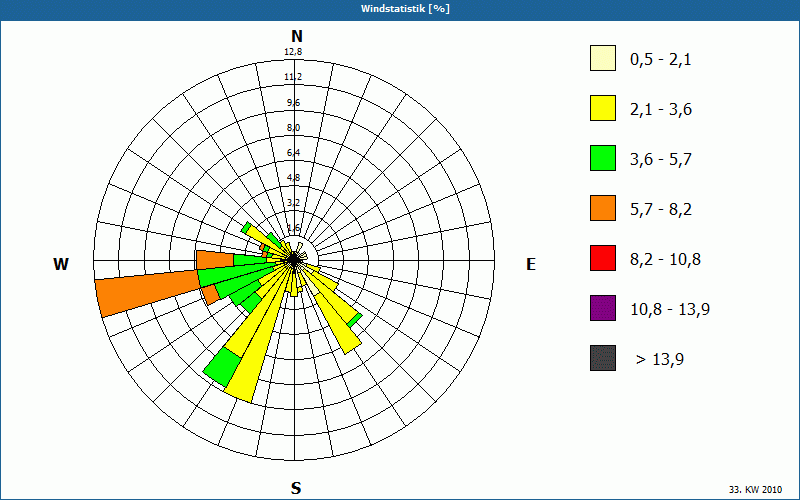The image size is (800, 500).
Task: Click the '3,6 - 5,7' legend text
Action: pos(661,160)
